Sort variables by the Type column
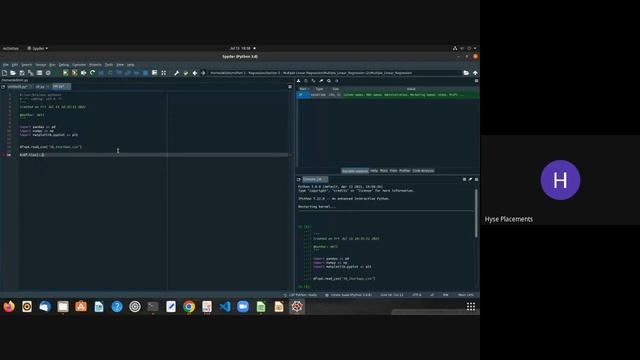Screen dimensions: 640x360 click(319, 89)
